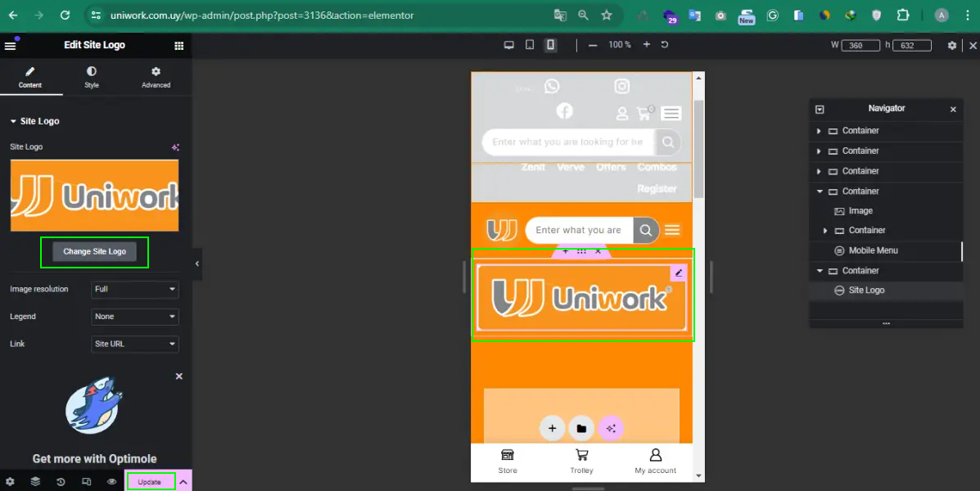Click the search magnifier in orange header
This screenshot has height=491, width=980.
(x=646, y=230)
